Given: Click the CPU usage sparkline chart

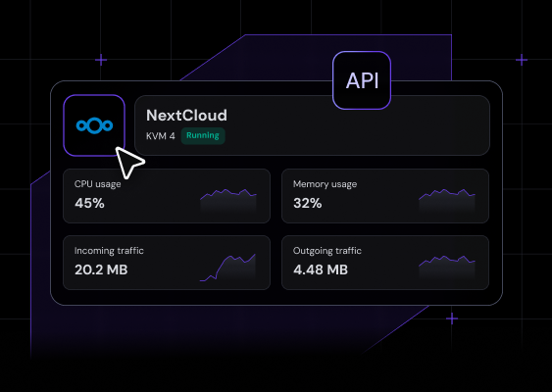Looking at the screenshot, I should pyautogui.click(x=228, y=201).
